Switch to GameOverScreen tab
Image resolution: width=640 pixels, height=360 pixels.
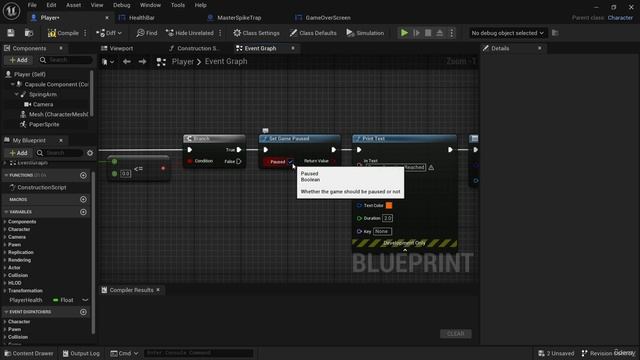(328, 18)
